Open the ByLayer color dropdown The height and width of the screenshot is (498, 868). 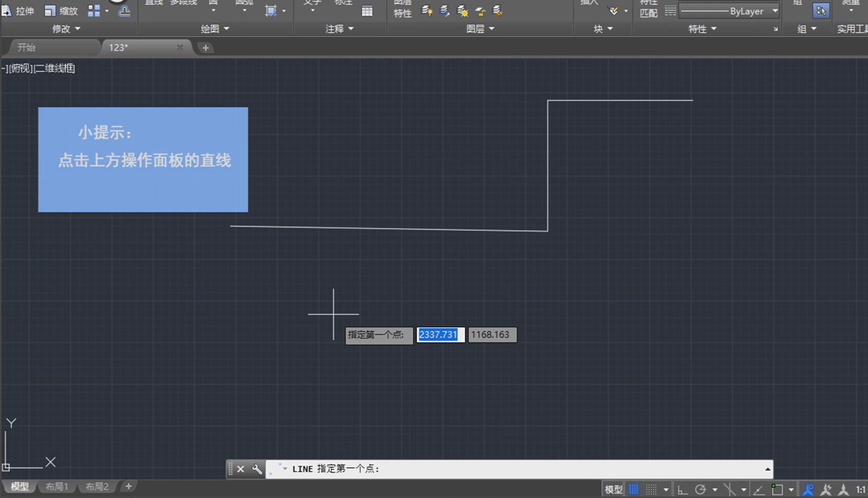tap(775, 10)
